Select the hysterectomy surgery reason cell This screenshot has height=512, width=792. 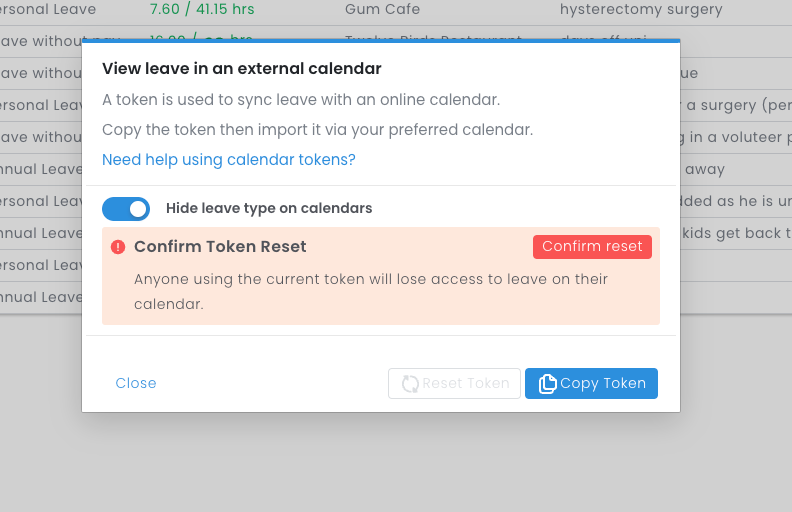pos(641,10)
